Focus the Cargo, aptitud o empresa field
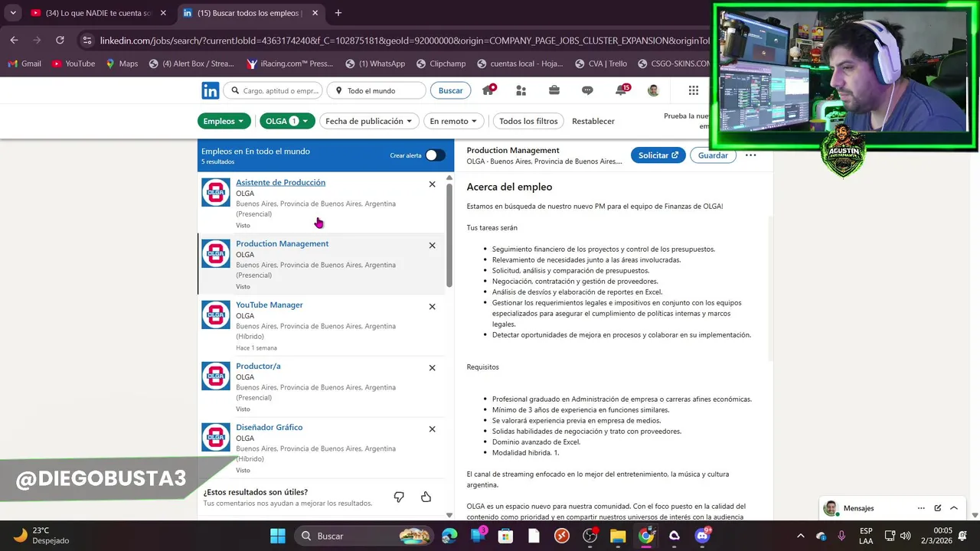Image resolution: width=980 pixels, height=551 pixels. [275, 90]
